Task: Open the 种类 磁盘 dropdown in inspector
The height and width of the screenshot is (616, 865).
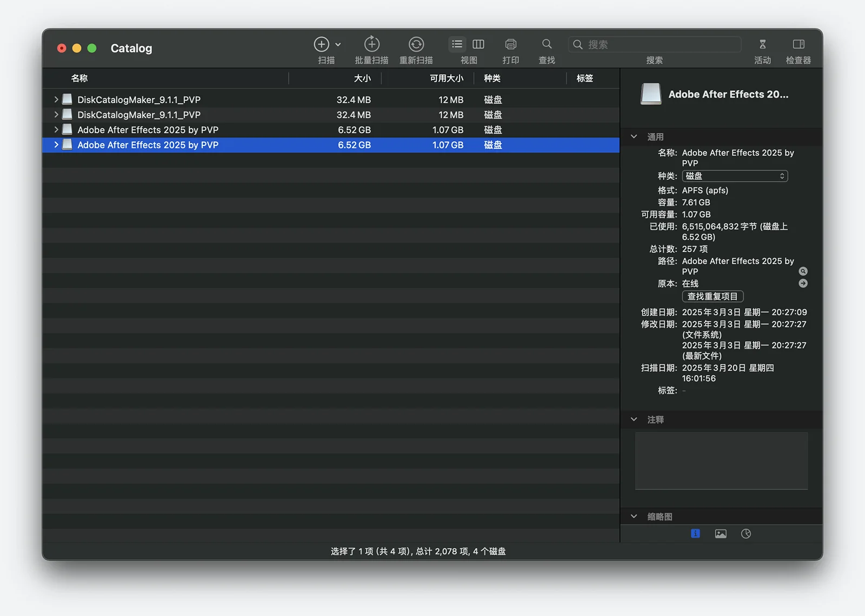Action: pos(735,176)
